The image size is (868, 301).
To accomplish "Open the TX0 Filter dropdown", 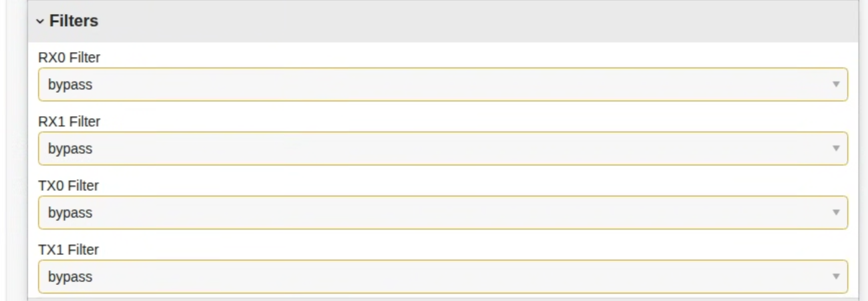I will pyautogui.click(x=443, y=213).
